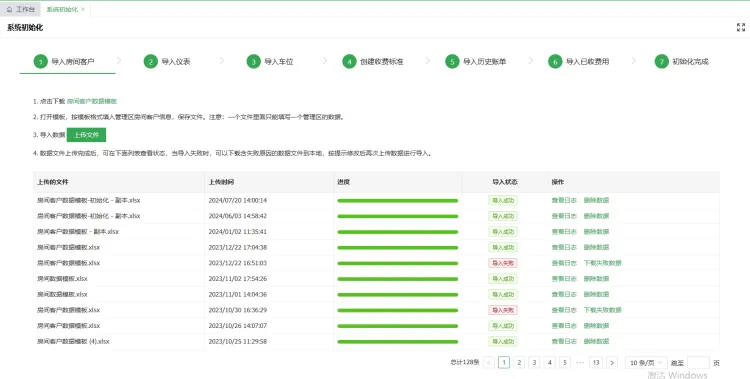Click file name 房间客户数据模板 - 副本.xlsx
750x379 pixels.
point(77,232)
